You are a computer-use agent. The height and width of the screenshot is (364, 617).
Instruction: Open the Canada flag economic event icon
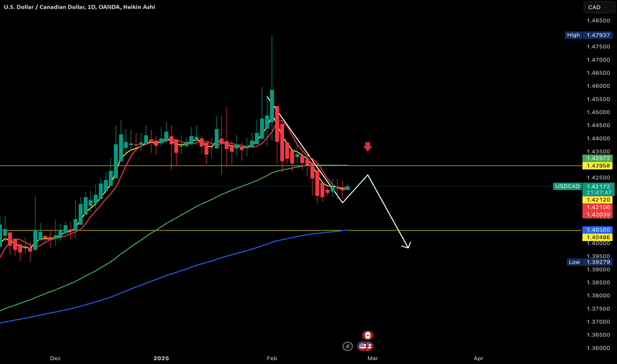pos(367,336)
